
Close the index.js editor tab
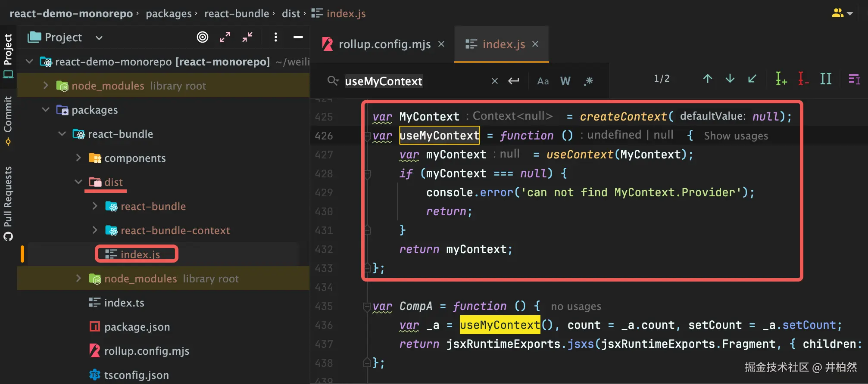point(535,44)
